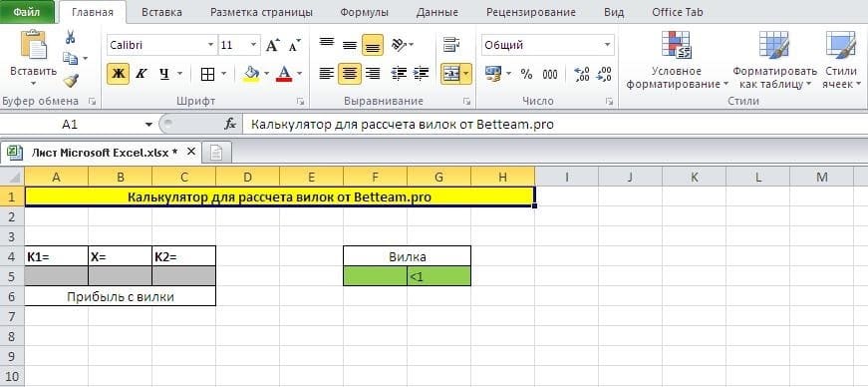The width and height of the screenshot is (868, 387).
Task: Close Лист Microsoft Excel.xlsx document tab
Action: [x=191, y=152]
